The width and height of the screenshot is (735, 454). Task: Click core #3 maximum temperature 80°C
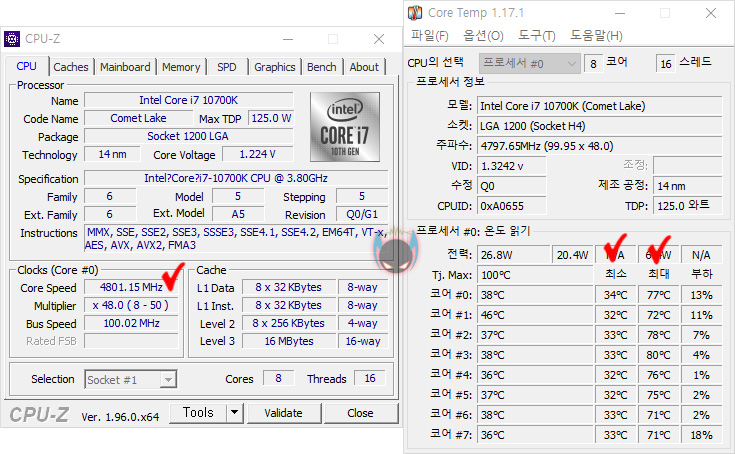[x=659, y=355]
